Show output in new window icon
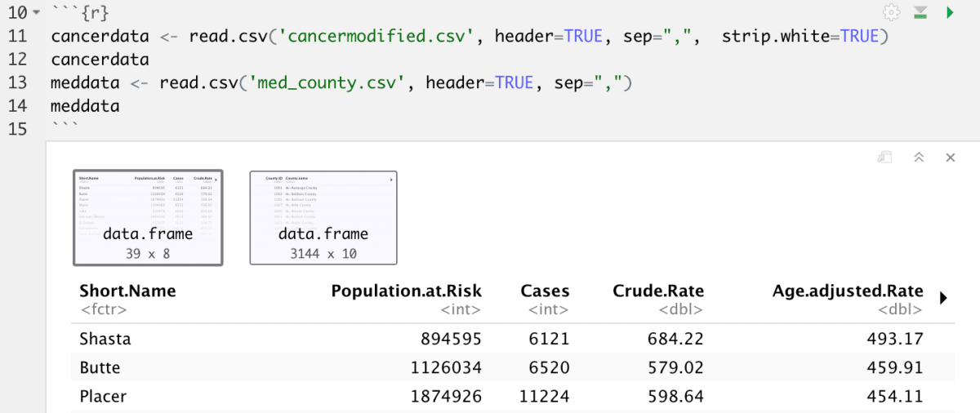Image resolution: width=980 pixels, height=413 pixels. click(x=885, y=157)
